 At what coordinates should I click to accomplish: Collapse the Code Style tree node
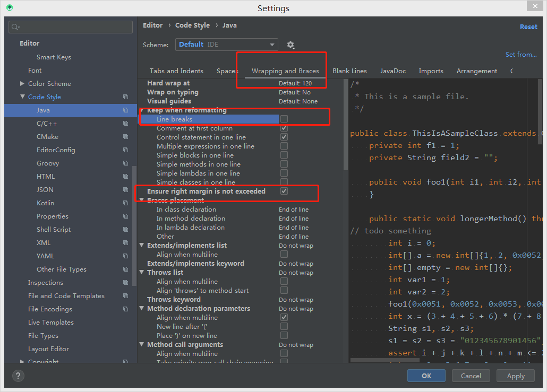(x=22, y=97)
